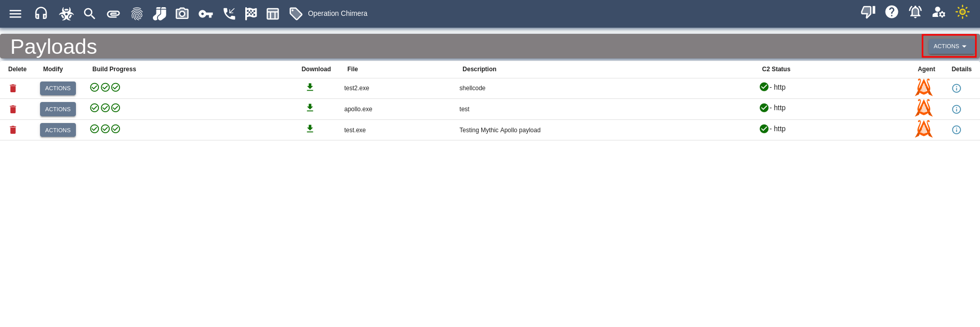Open ACTIONS for apollo.exe row
This screenshot has height=327, width=980.
[x=58, y=109]
